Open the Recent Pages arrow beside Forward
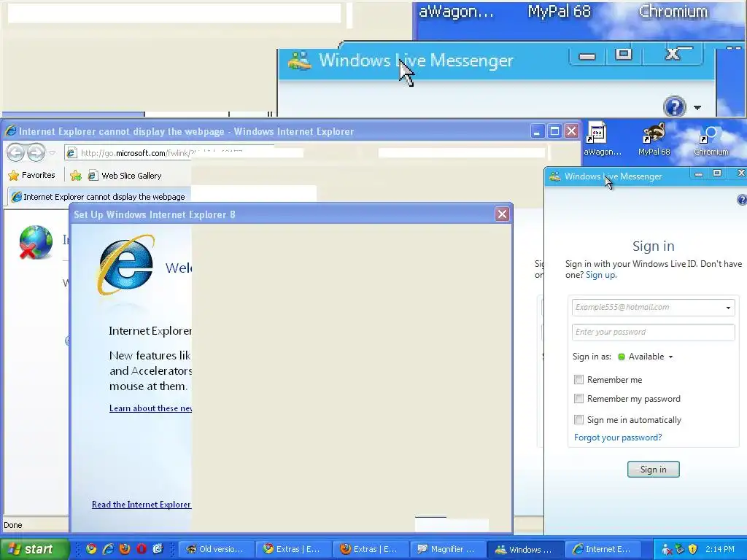Viewport: 747px width, 560px height. [53, 153]
